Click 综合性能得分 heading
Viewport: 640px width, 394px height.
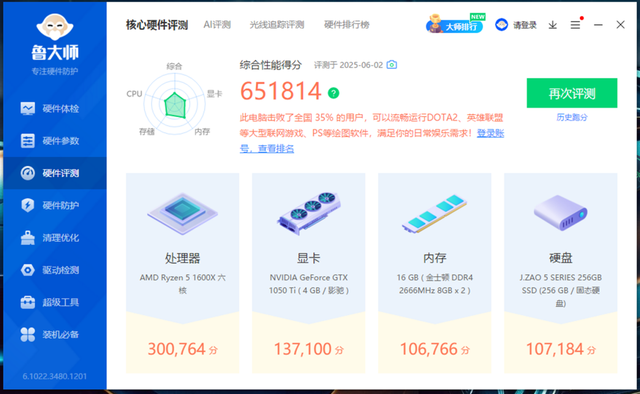click(x=271, y=65)
